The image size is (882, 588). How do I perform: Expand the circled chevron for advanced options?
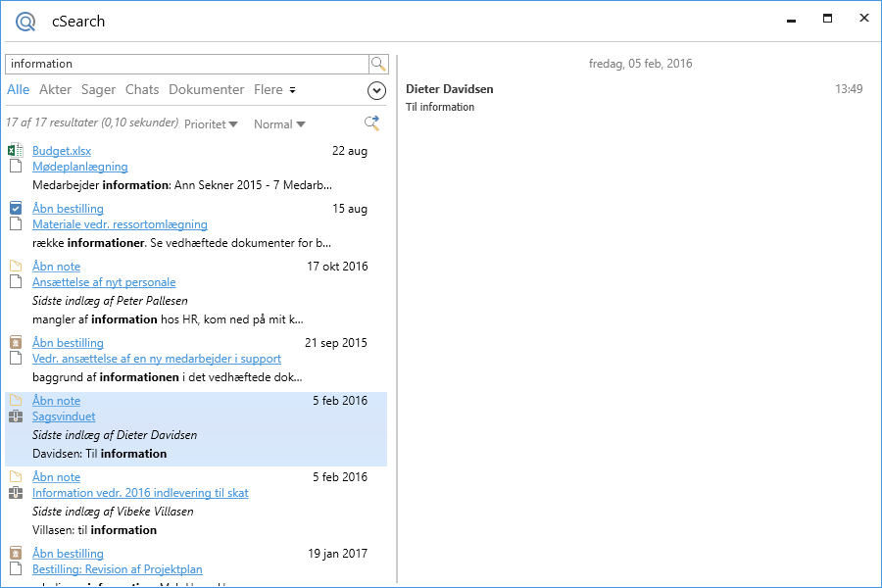[376, 90]
